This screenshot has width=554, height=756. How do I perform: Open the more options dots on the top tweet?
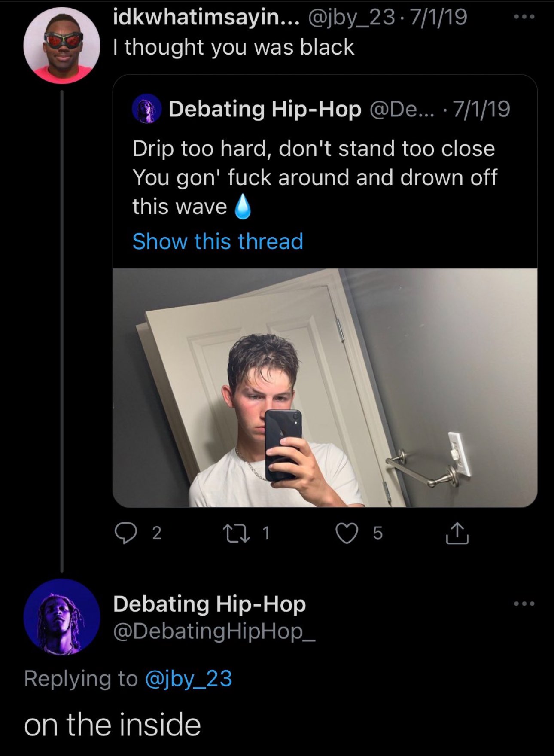coord(525,18)
